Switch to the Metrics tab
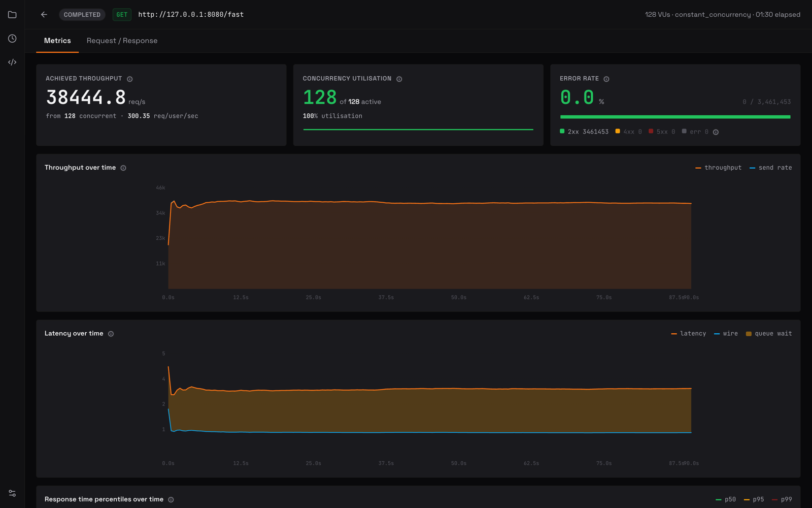This screenshot has width=812, height=508. tap(57, 41)
